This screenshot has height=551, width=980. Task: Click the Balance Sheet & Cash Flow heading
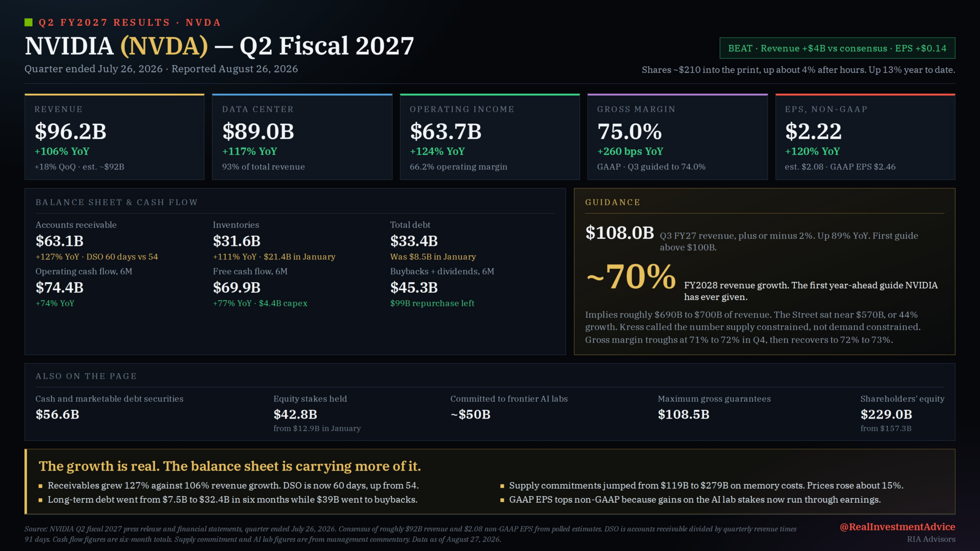coord(116,202)
